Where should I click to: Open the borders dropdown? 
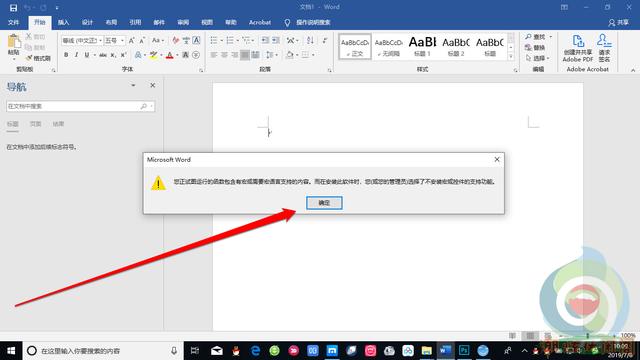pyautogui.click(x=313, y=55)
